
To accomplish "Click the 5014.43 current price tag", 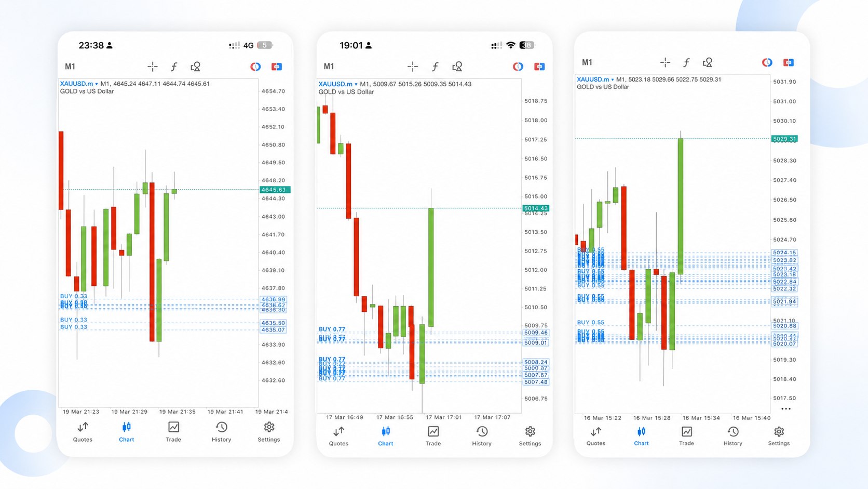I will pos(536,208).
